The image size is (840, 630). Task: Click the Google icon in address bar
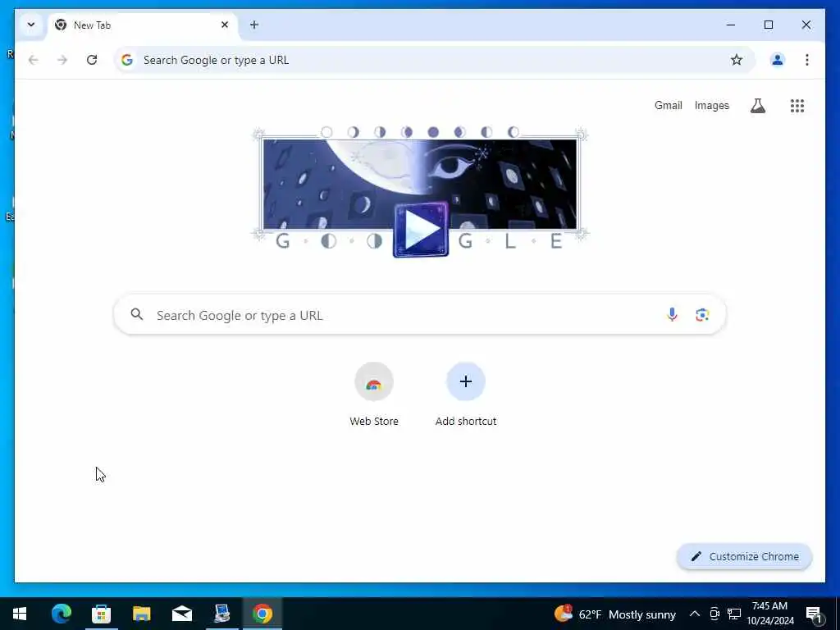click(127, 60)
